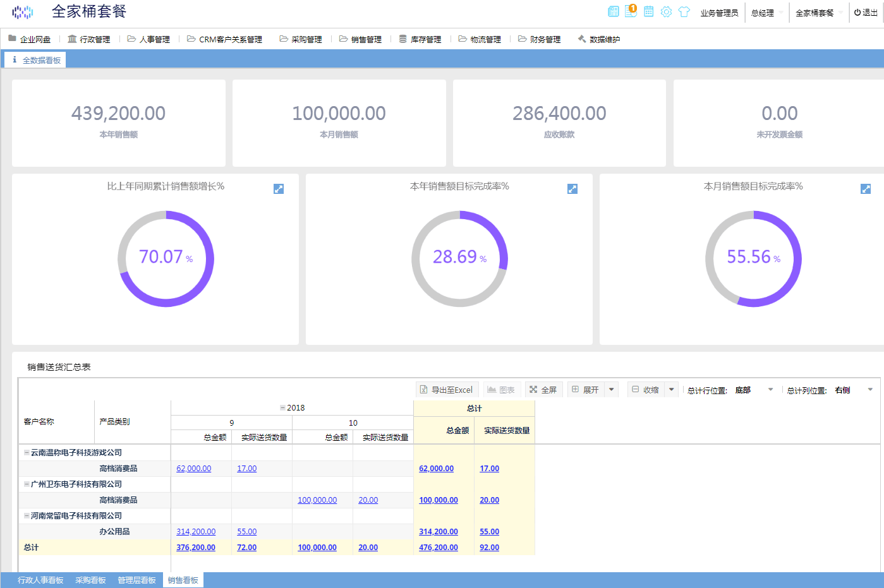Open the 人事管理 menu
This screenshot has height=588, width=884.
coord(148,39)
